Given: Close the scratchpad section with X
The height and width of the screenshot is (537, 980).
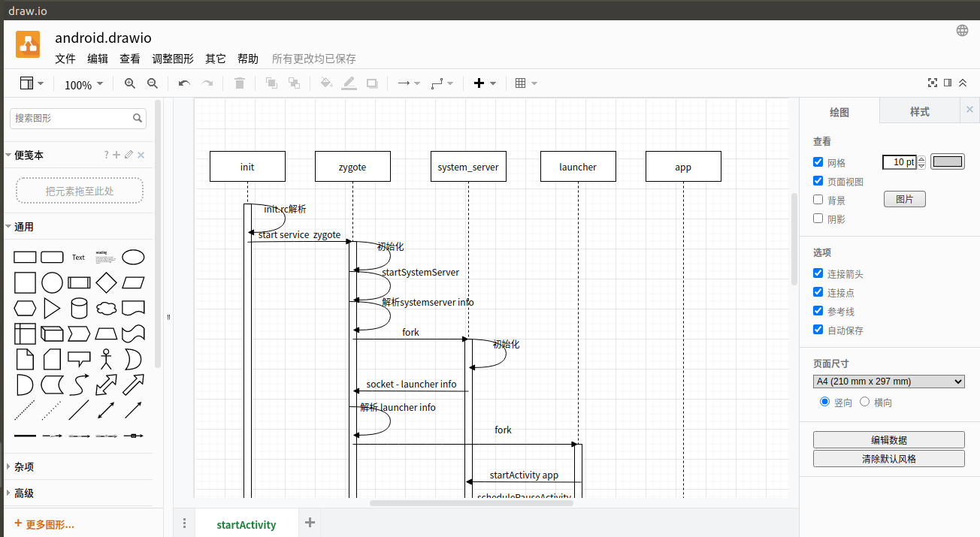Looking at the screenshot, I should (x=141, y=155).
